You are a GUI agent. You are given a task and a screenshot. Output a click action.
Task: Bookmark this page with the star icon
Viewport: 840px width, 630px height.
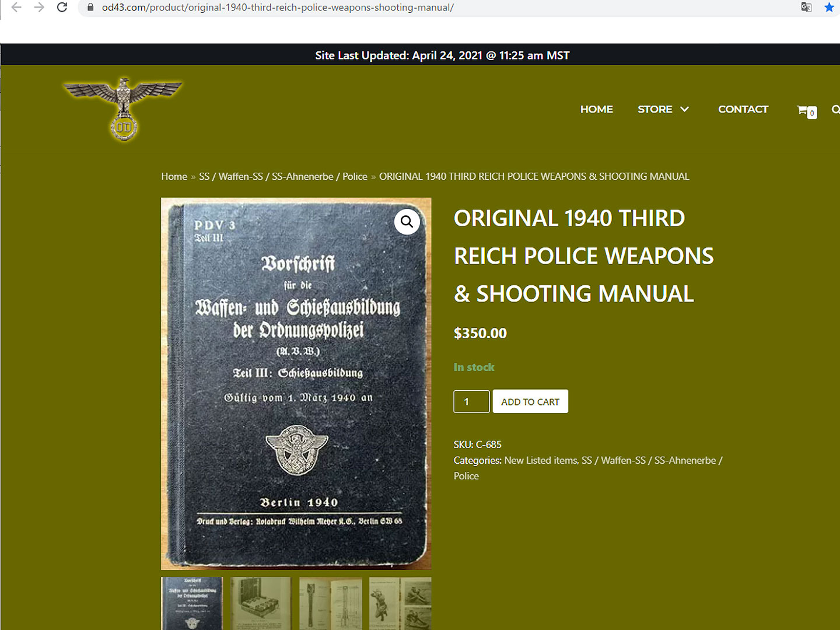(829, 8)
